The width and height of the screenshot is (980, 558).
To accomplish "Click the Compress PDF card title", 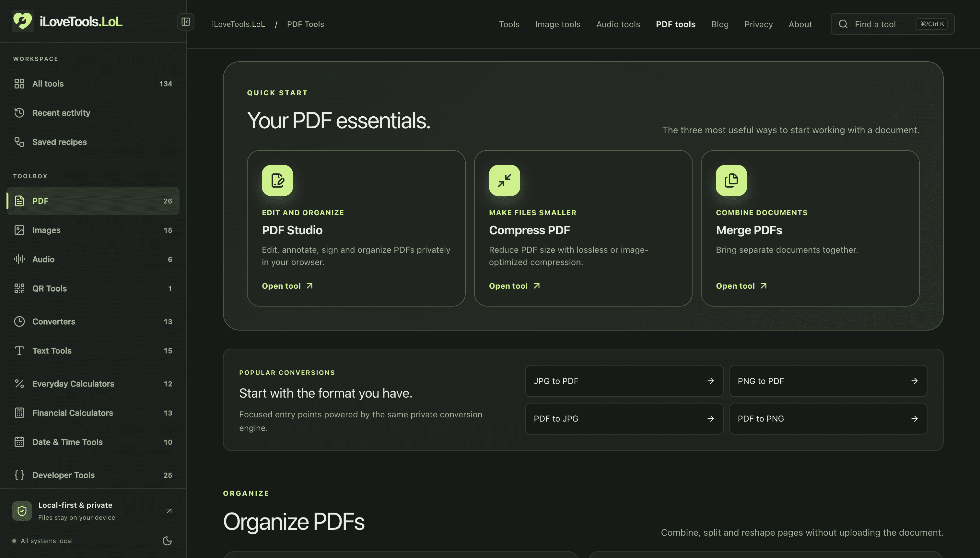I will (x=529, y=230).
